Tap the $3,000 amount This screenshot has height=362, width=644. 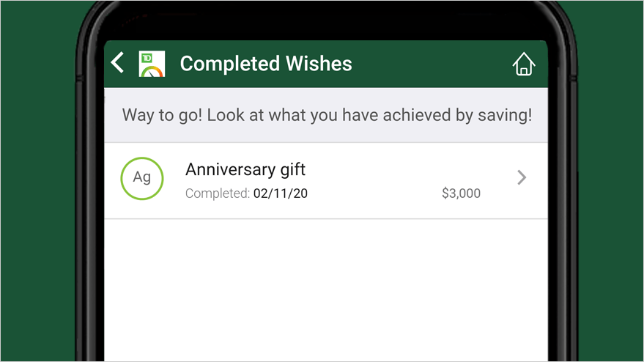461,193
